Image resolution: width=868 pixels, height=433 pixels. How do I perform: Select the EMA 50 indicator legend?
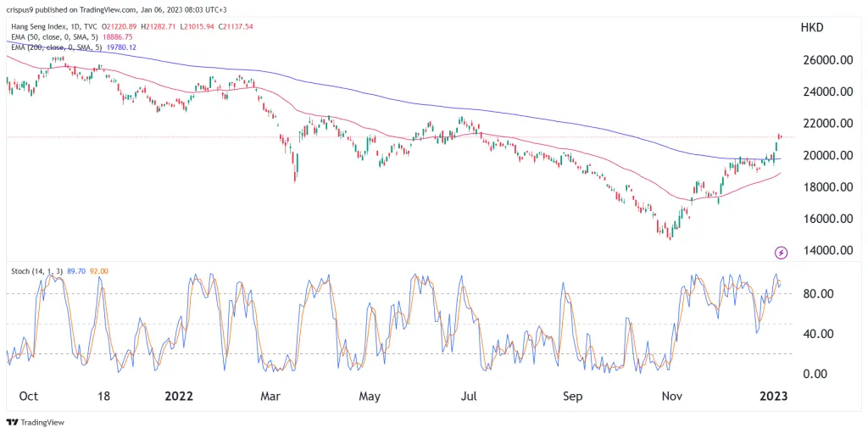57,37
